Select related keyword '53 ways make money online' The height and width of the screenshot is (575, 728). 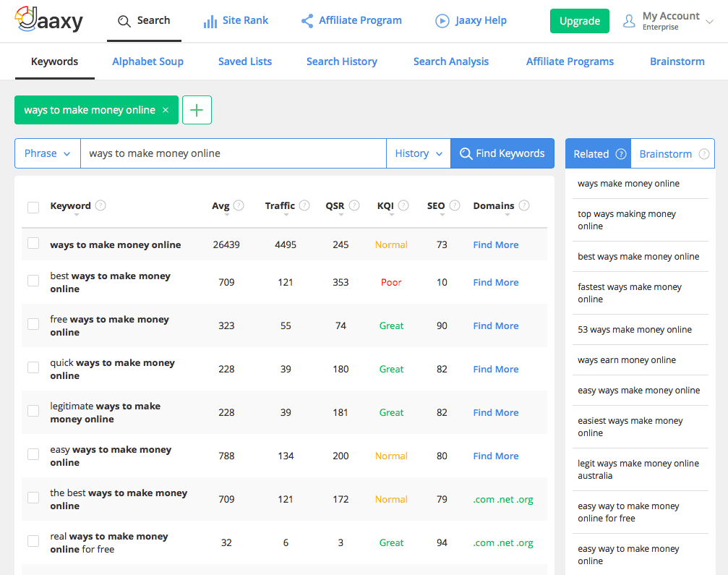pyautogui.click(x=635, y=329)
